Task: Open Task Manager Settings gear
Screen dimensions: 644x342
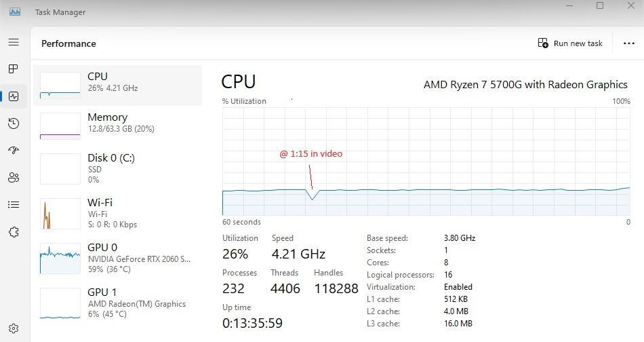Action: (14, 329)
